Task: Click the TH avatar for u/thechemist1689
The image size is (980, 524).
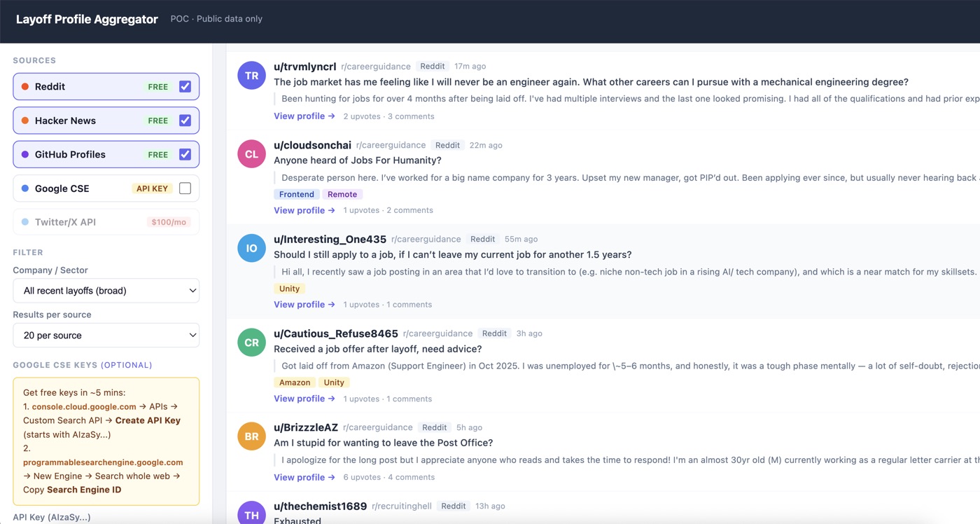Action: [x=251, y=514]
